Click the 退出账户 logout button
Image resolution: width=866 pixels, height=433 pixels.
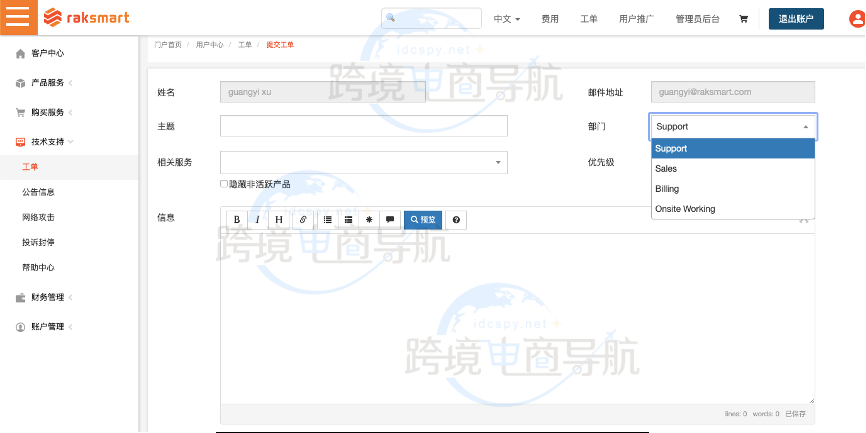pyautogui.click(x=796, y=18)
